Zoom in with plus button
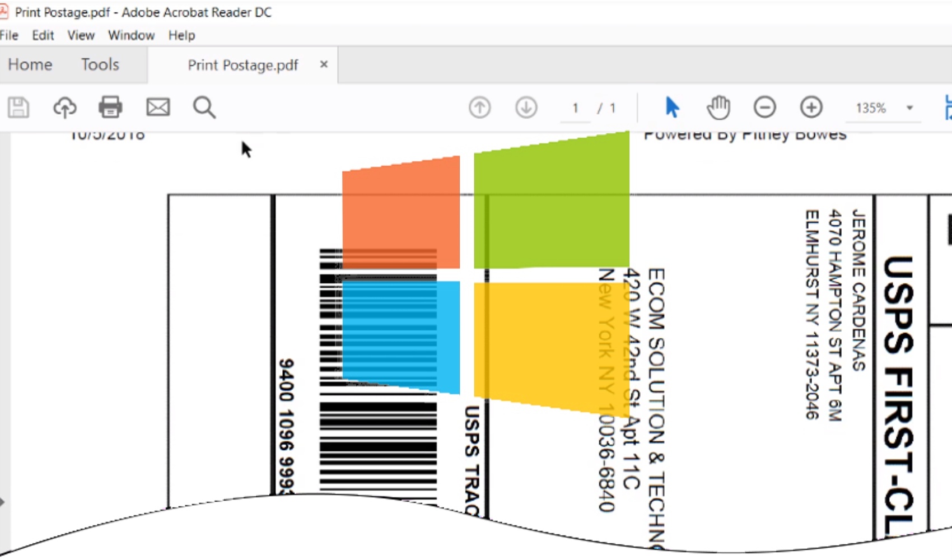 point(811,107)
